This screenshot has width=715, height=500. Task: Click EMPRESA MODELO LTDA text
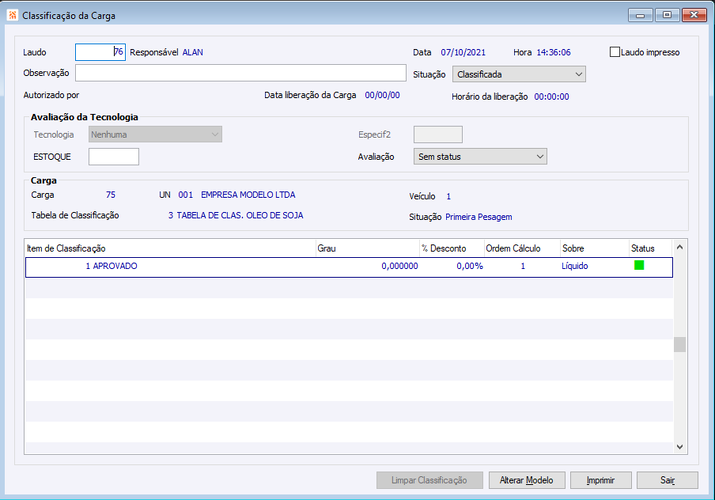click(x=248, y=195)
